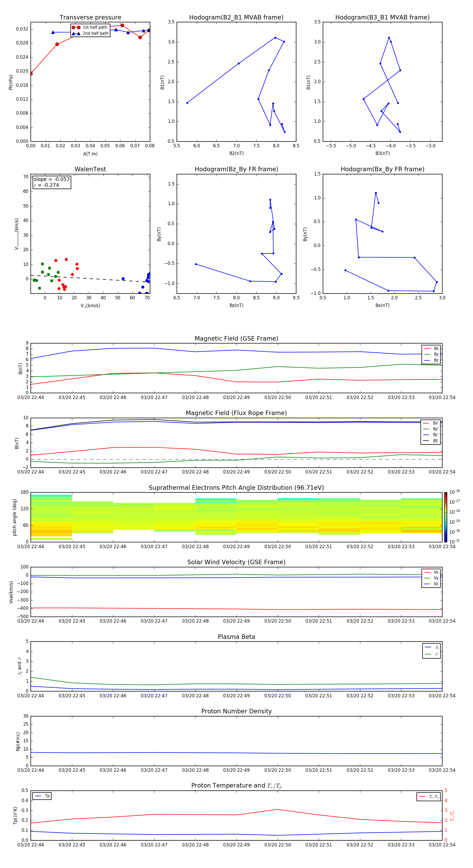Click the 'Proton Temperature and Te/Tp' title
The image size is (473, 868).
(x=236, y=786)
